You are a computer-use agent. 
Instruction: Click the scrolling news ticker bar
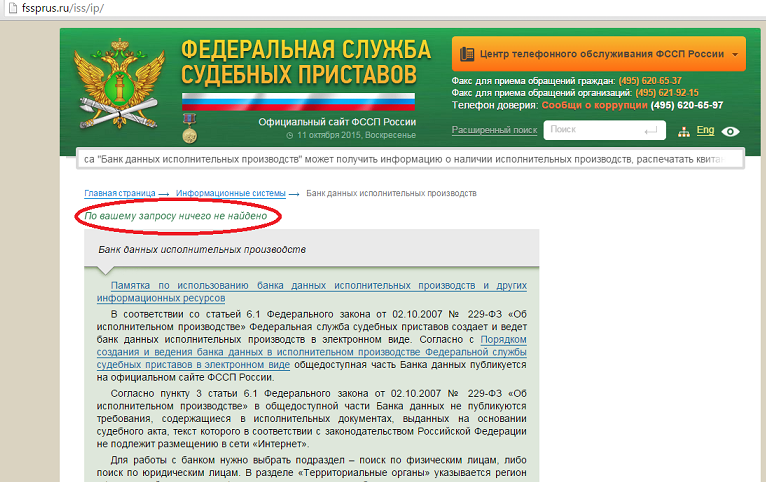[x=410, y=159]
